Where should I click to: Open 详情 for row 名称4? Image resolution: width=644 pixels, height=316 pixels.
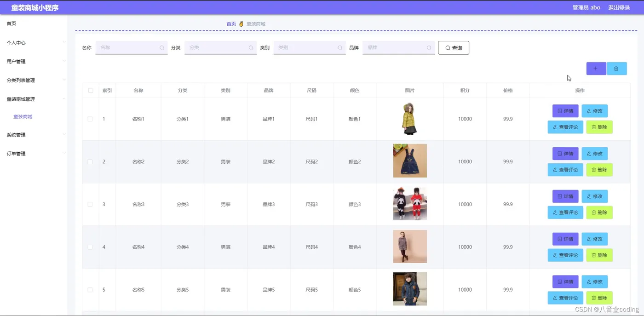pyautogui.click(x=565, y=239)
